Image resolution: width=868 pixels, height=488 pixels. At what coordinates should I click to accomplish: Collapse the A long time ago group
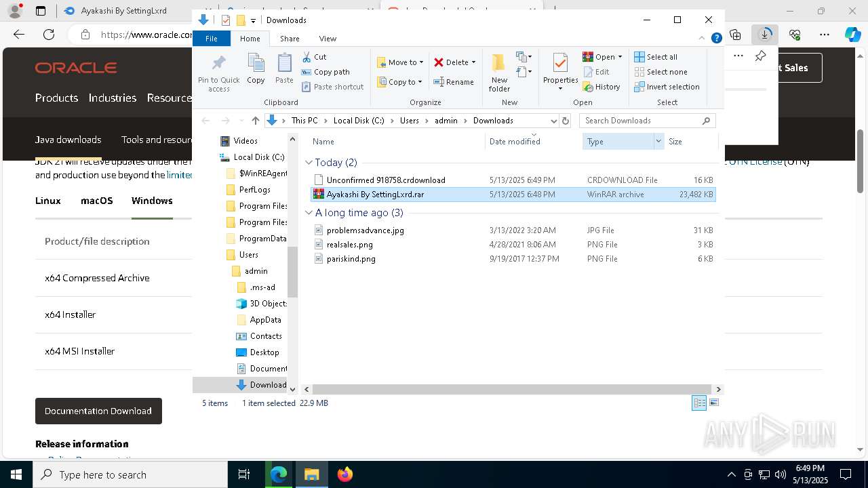(x=309, y=213)
